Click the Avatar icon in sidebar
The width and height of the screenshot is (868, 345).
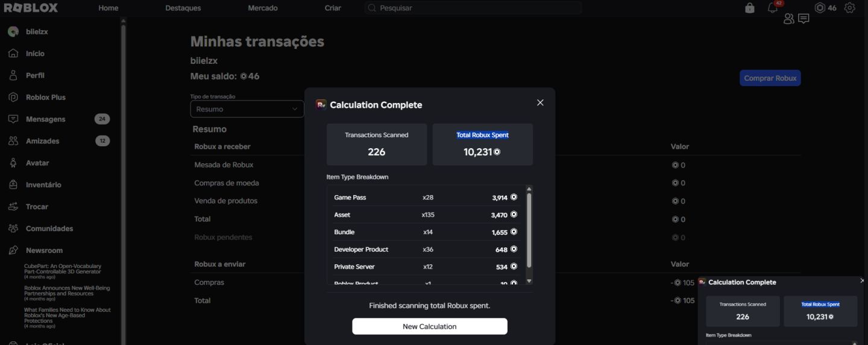(13, 163)
